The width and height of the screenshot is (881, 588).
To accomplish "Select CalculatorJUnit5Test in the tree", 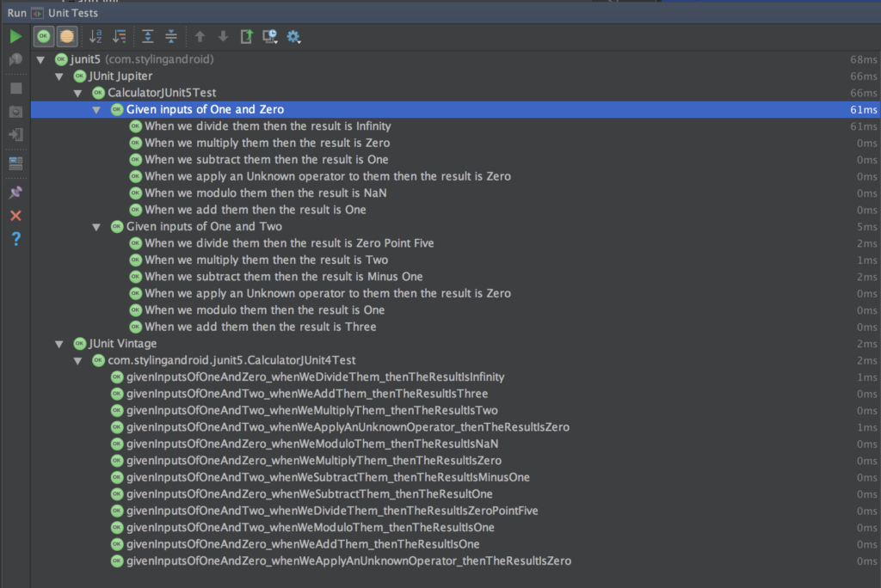I will (162, 93).
